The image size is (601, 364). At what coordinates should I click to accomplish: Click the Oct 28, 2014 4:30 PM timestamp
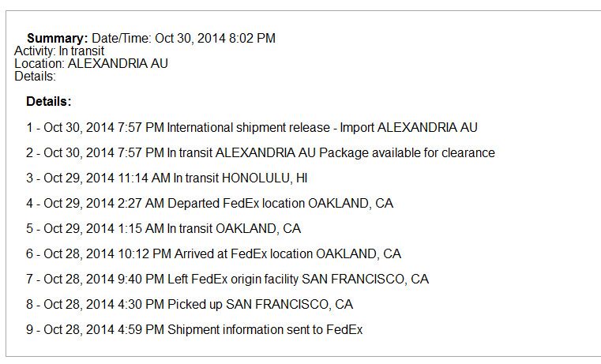click(x=104, y=304)
